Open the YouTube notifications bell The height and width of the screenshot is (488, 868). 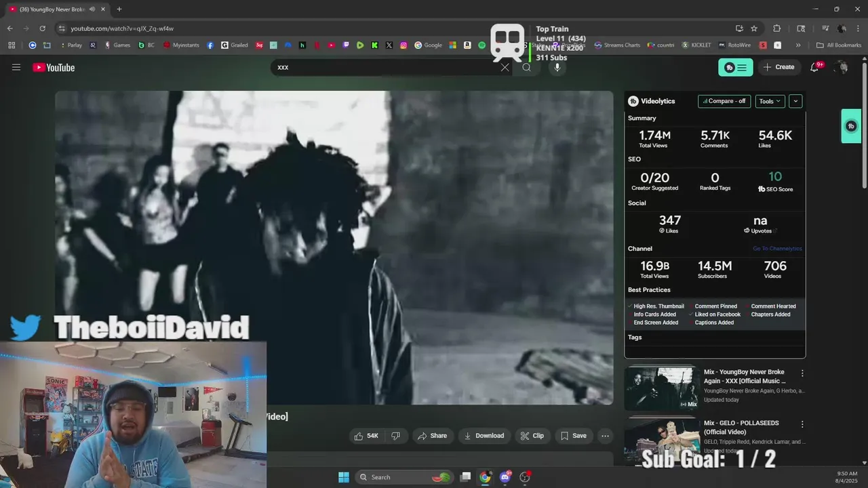tap(815, 67)
